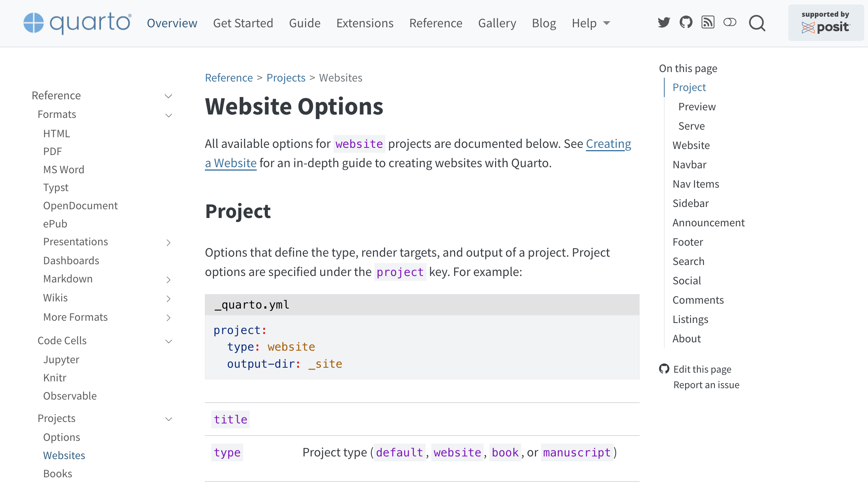868x486 pixels.
Task: Open the Guide navbar item
Action: [x=305, y=24]
